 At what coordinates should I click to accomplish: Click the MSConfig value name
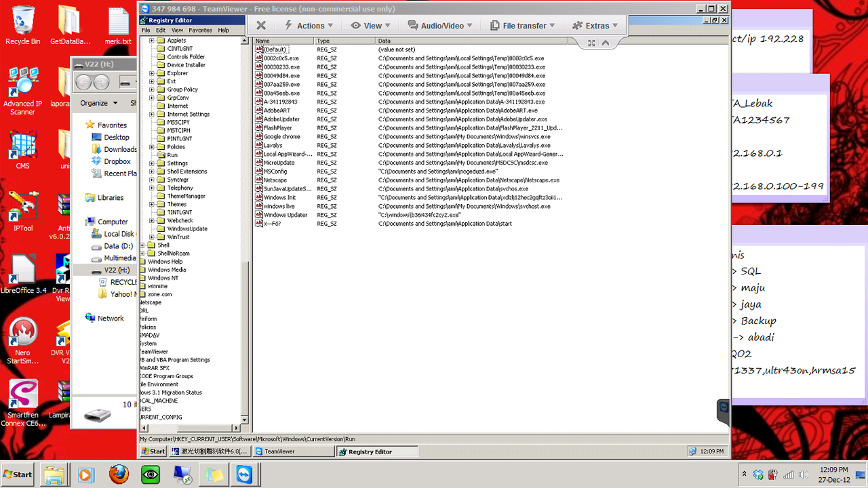pos(275,171)
